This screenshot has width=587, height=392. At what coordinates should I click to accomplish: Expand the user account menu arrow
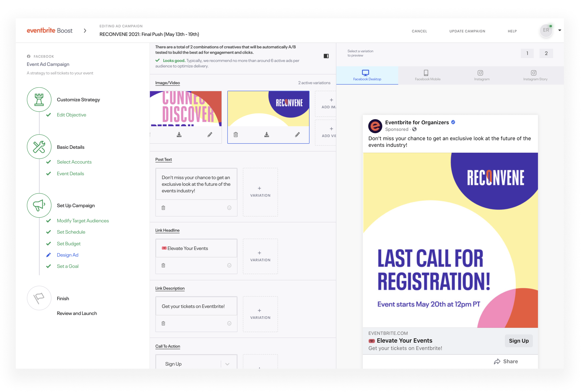(x=560, y=30)
